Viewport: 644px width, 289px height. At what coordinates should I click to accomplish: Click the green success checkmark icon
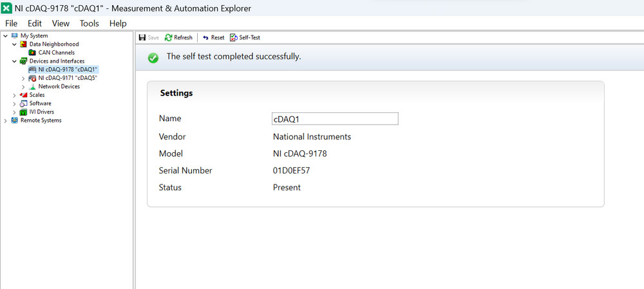(153, 58)
